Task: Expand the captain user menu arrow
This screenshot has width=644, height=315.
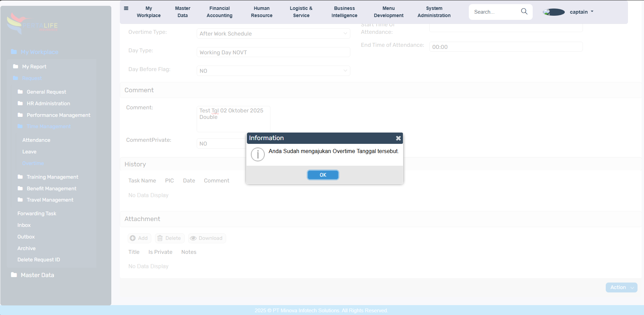Action: pos(592,12)
